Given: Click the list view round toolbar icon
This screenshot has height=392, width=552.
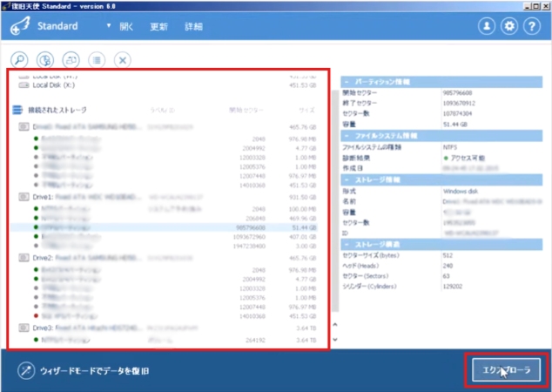Looking at the screenshot, I should [x=97, y=60].
